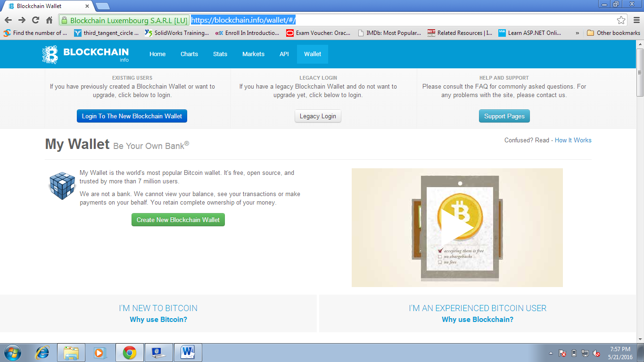Open Internet Explorer from the taskbar
Viewport: 644px width, 362px height.
click(x=42, y=353)
